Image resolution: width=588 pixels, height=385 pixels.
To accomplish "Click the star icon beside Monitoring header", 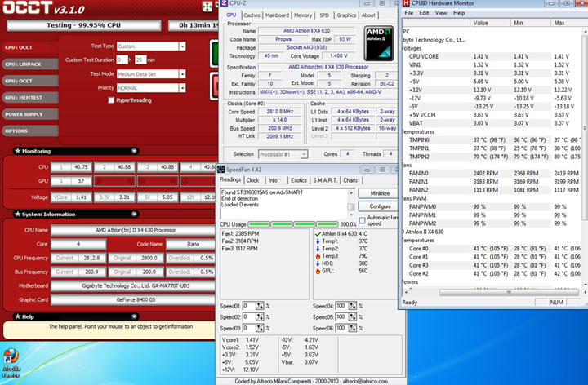I will pos(18,151).
